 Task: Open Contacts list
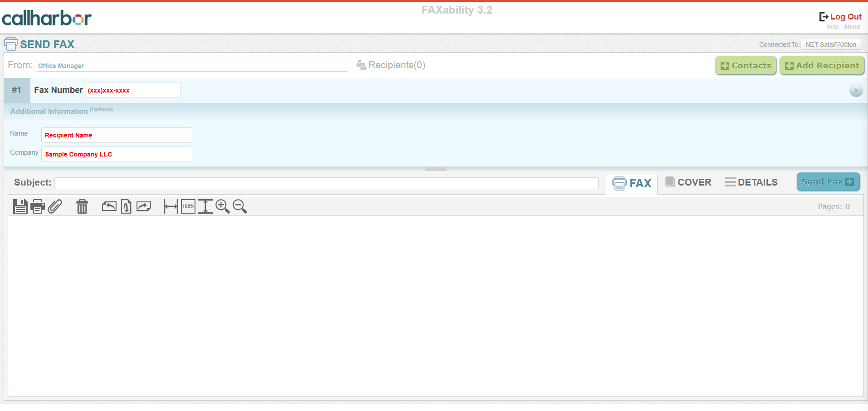pos(746,65)
